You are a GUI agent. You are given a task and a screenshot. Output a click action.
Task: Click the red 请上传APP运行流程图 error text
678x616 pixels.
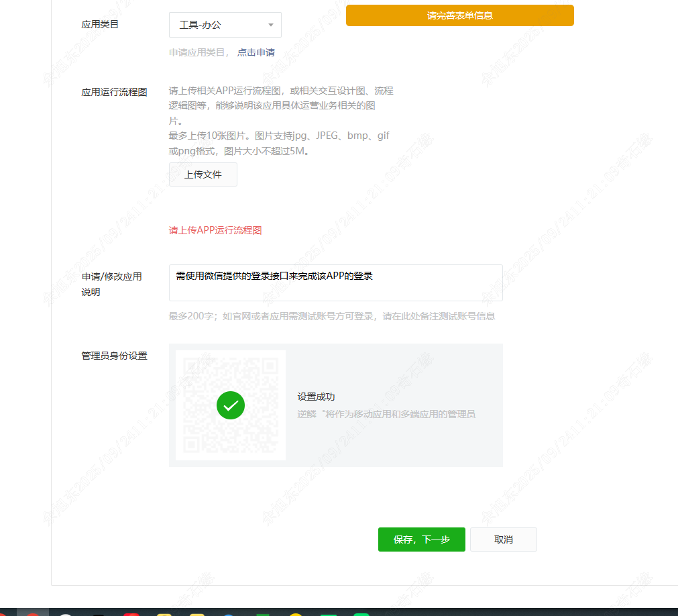tap(215, 230)
